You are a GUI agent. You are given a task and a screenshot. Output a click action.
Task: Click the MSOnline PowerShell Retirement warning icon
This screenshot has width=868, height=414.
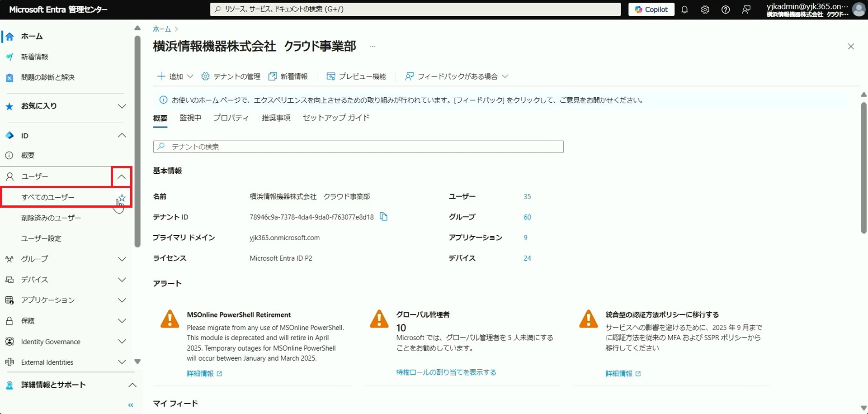click(170, 319)
